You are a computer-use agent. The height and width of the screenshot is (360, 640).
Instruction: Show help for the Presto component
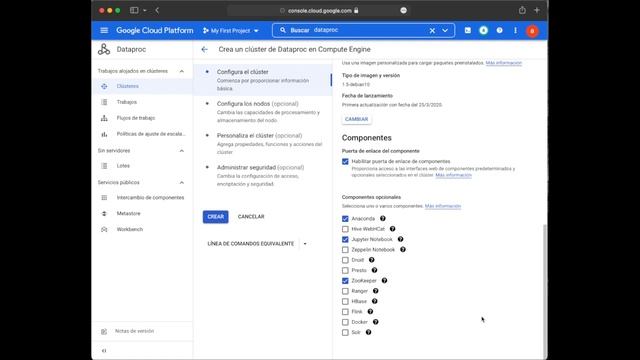pos(374,270)
